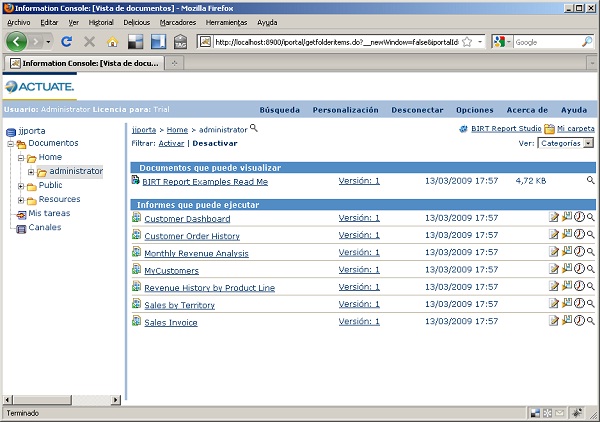Image resolution: width=600 pixels, height=422 pixels.
Task: Collapse the Documentos tree node
Action: click(10, 144)
